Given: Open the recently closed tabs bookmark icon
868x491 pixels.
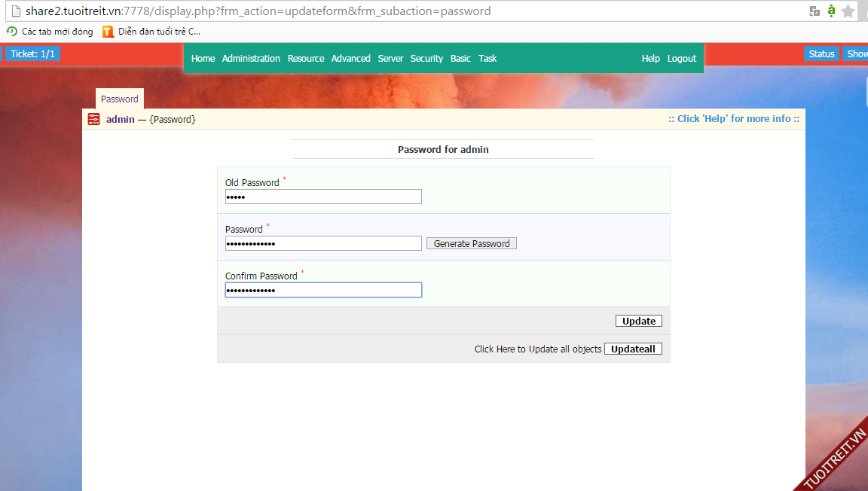Looking at the screenshot, I should click(12, 32).
